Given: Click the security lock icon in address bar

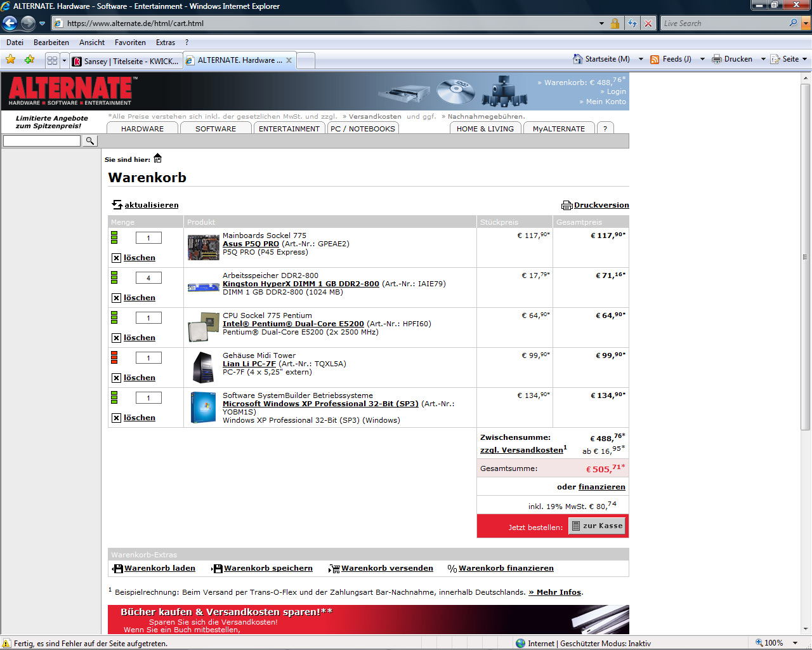Looking at the screenshot, I should [x=615, y=23].
